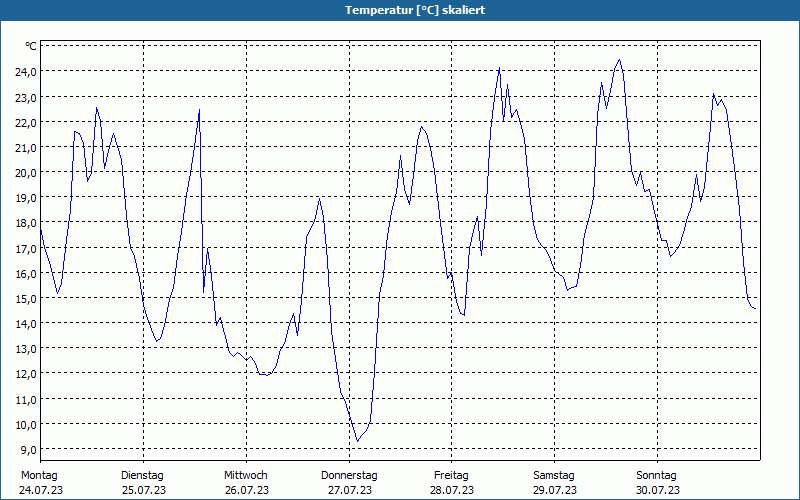Click the 24,0 y-axis label
800x500 pixels.
26,72
